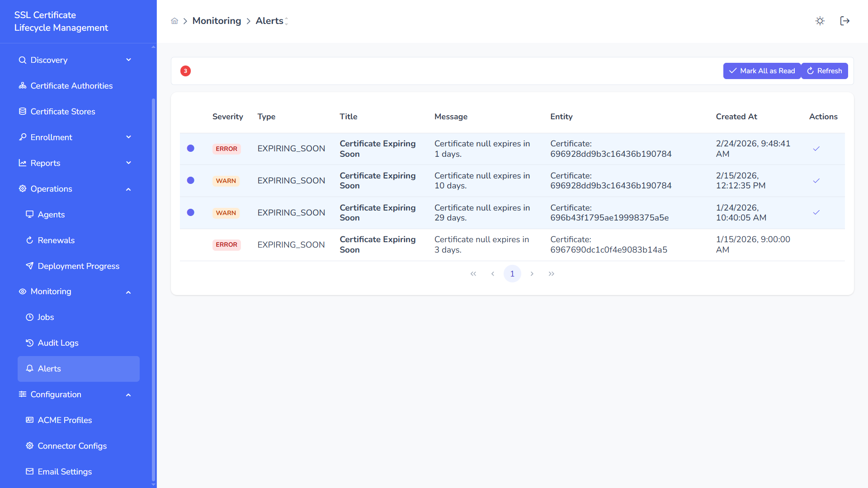
Task: Mark the 1 days ERROR alert as read
Action: click(x=816, y=149)
